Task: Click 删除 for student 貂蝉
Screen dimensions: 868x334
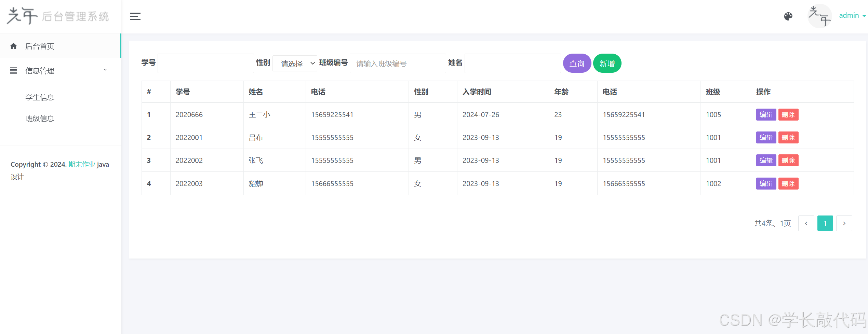Action: pyautogui.click(x=788, y=183)
